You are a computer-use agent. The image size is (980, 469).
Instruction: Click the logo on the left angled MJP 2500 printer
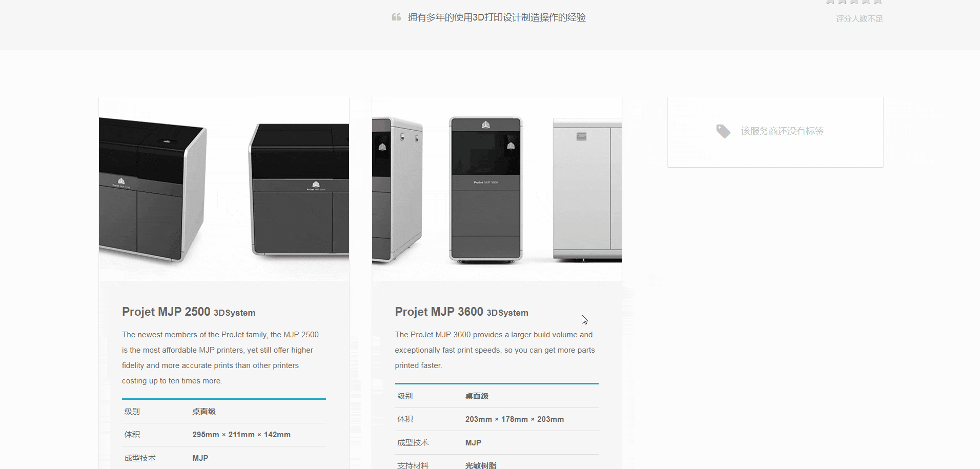click(x=121, y=181)
